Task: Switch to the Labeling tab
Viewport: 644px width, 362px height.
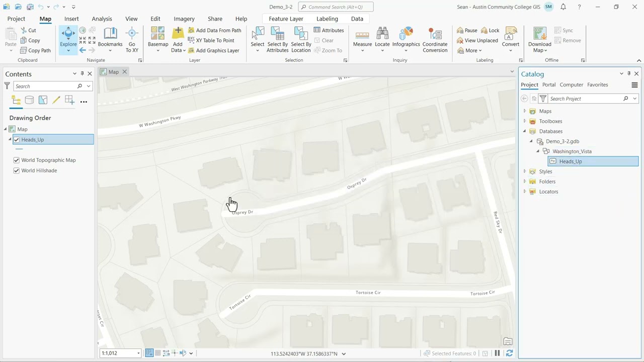Action: coord(327,19)
